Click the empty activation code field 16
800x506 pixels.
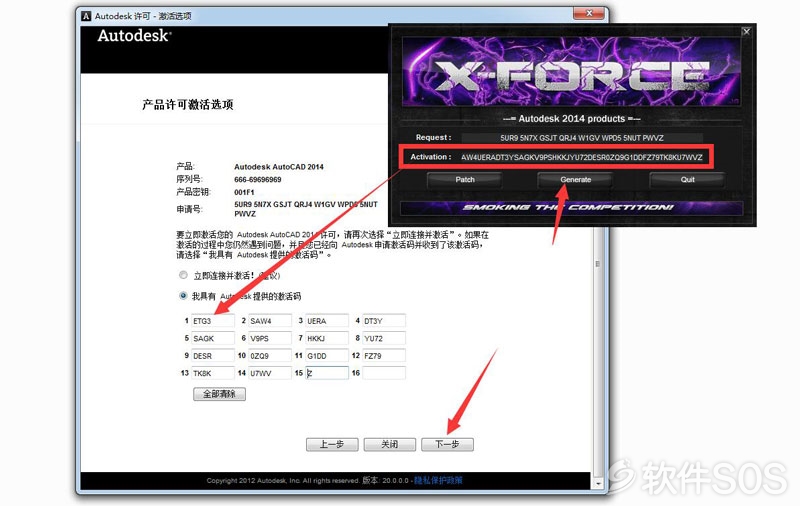tap(384, 373)
